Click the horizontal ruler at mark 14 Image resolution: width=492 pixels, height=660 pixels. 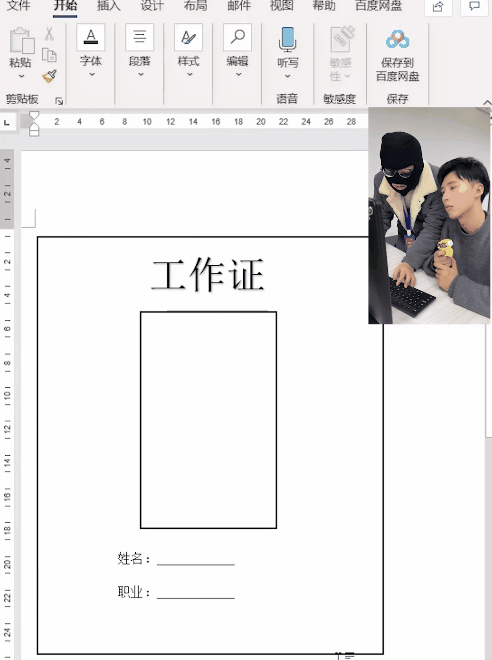pos(193,122)
